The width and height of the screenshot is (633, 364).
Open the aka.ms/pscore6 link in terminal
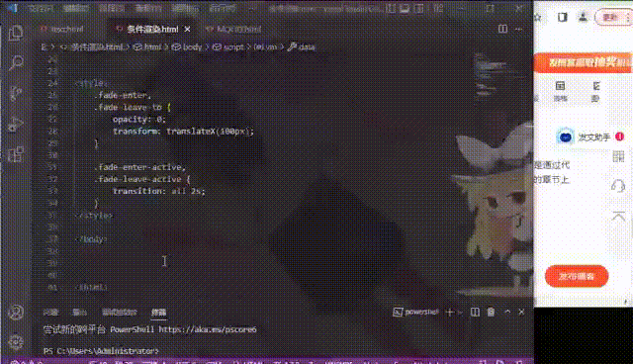(x=208, y=329)
